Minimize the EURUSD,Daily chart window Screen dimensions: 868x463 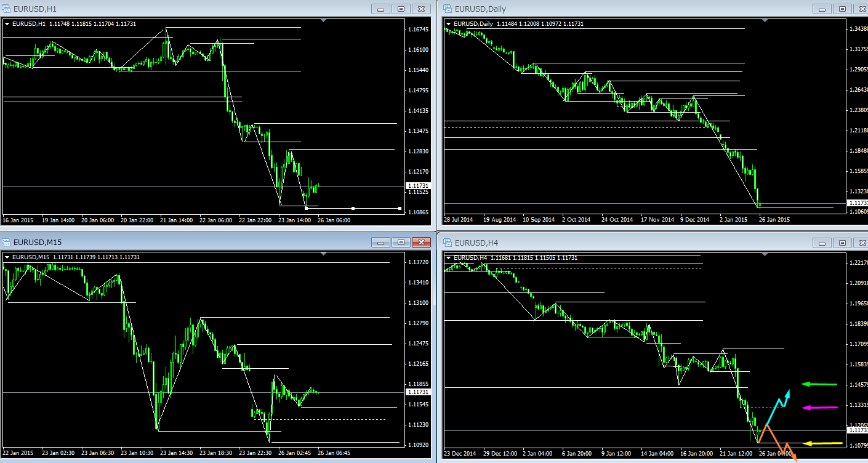pos(822,9)
